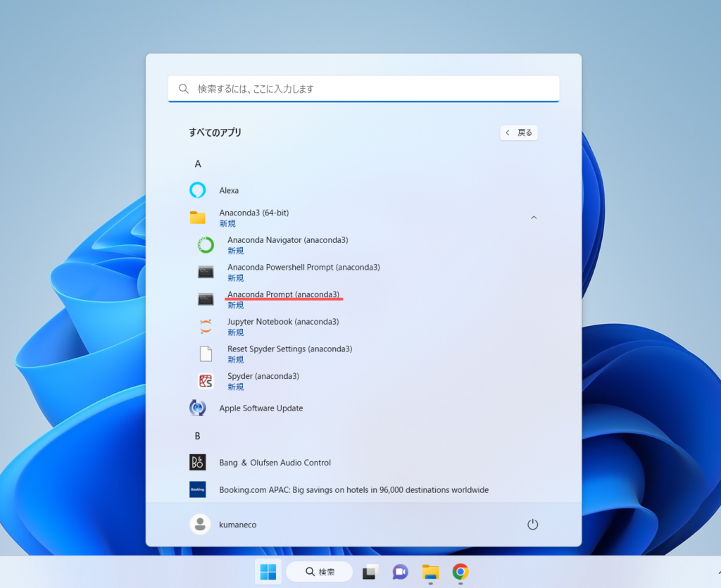
Task: Open File Explorer from the taskbar
Action: [430, 572]
